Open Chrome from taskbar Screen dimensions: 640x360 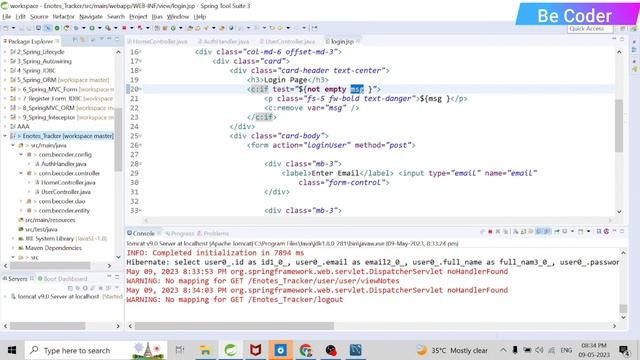(x=305, y=350)
